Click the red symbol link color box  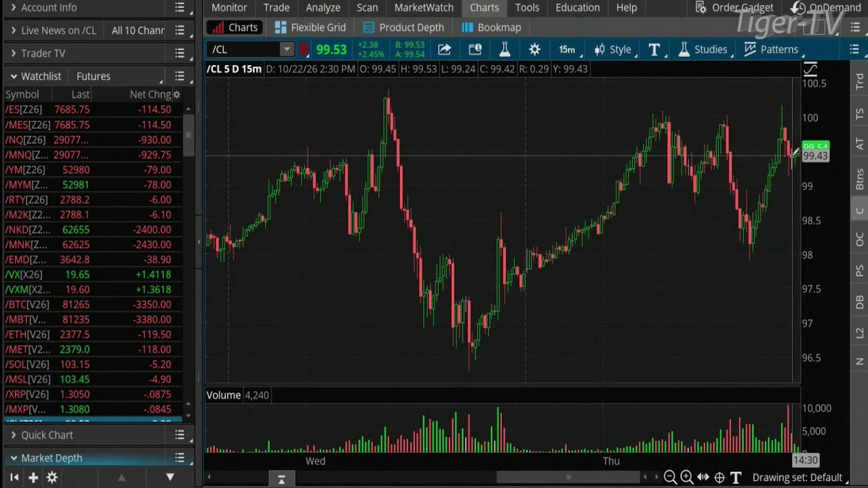tap(304, 49)
